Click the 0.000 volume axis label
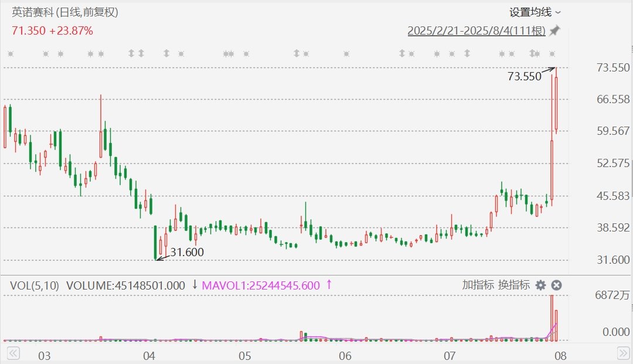Viewport: 633px width, 364px height. coord(616,332)
